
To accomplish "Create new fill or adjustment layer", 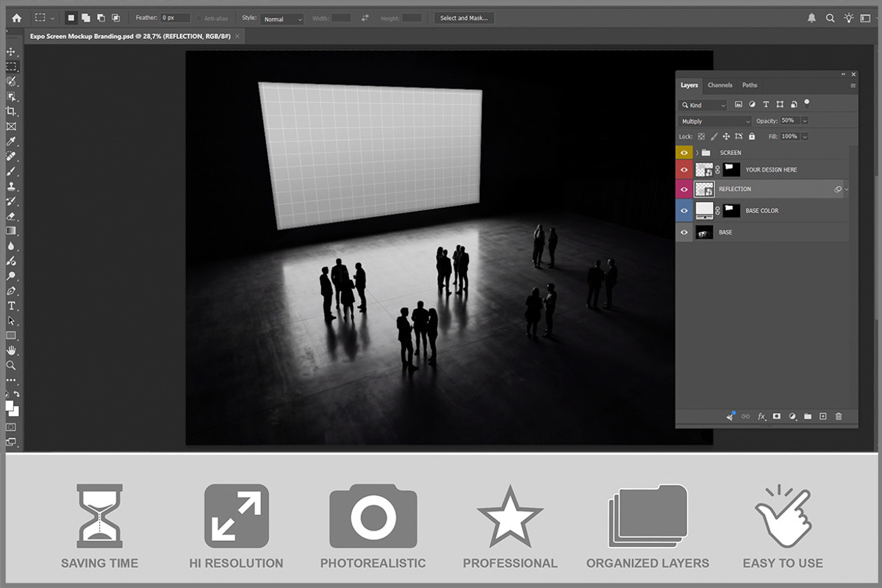I will pyautogui.click(x=792, y=417).
